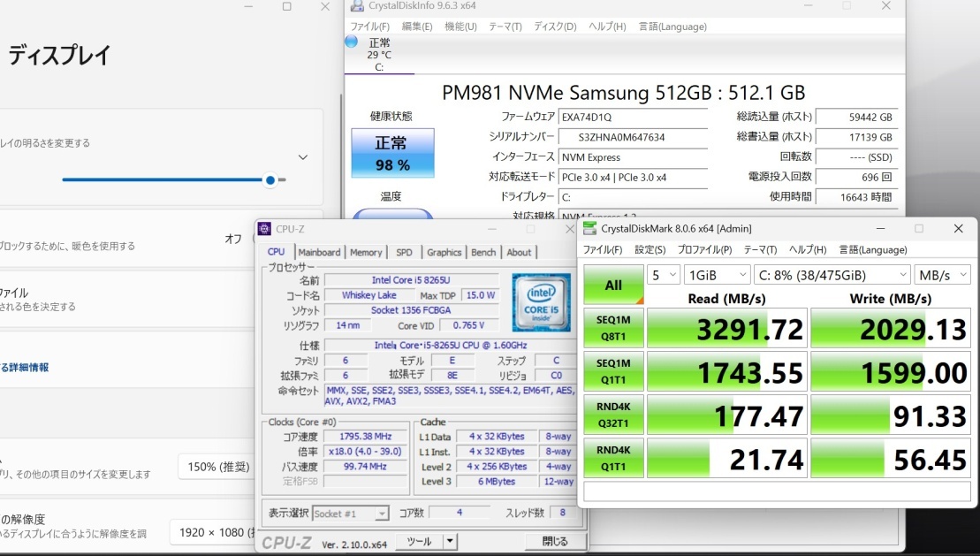Click the 正常 98% health status button

pos(392,153)
